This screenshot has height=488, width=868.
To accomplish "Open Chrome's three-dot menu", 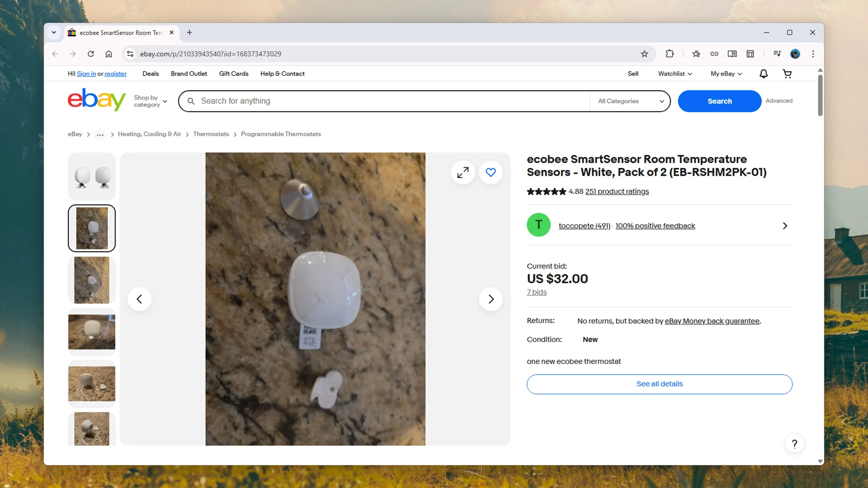I will [813, 54].
